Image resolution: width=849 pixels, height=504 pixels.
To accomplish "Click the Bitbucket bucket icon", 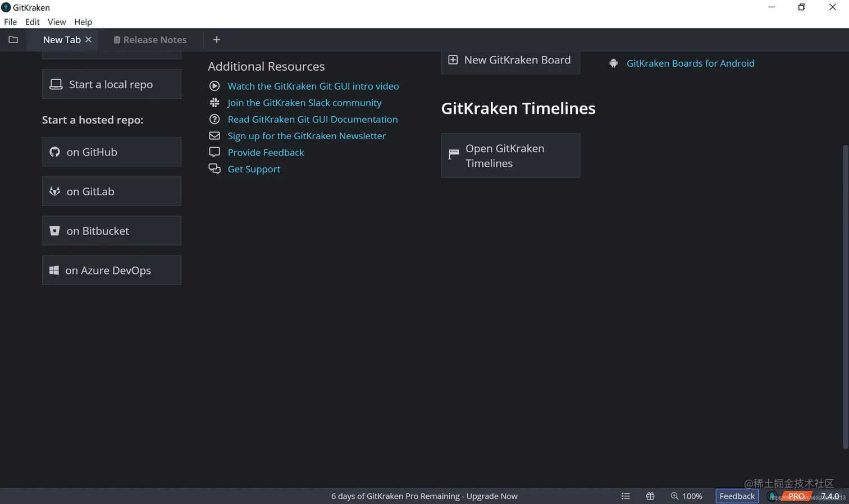I will (x=54, y=231).
